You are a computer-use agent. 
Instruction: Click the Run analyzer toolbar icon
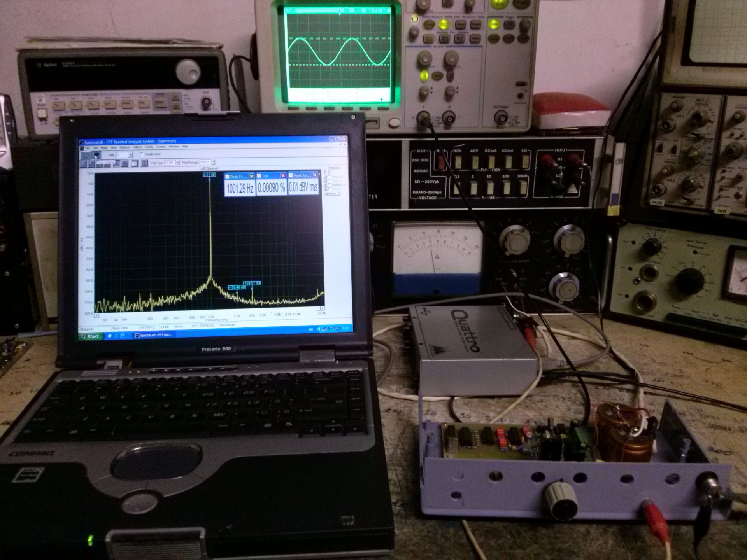(85, 155)
